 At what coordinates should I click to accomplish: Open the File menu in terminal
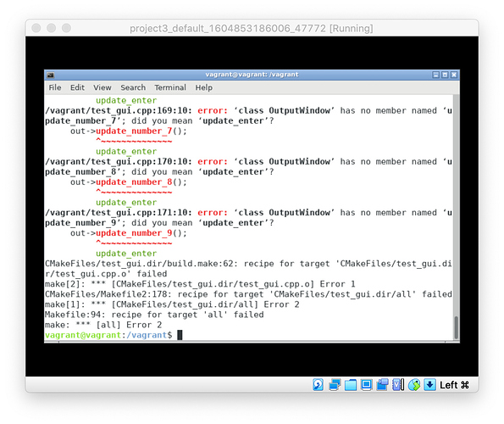pyautogui.click(x=55, y=87)
